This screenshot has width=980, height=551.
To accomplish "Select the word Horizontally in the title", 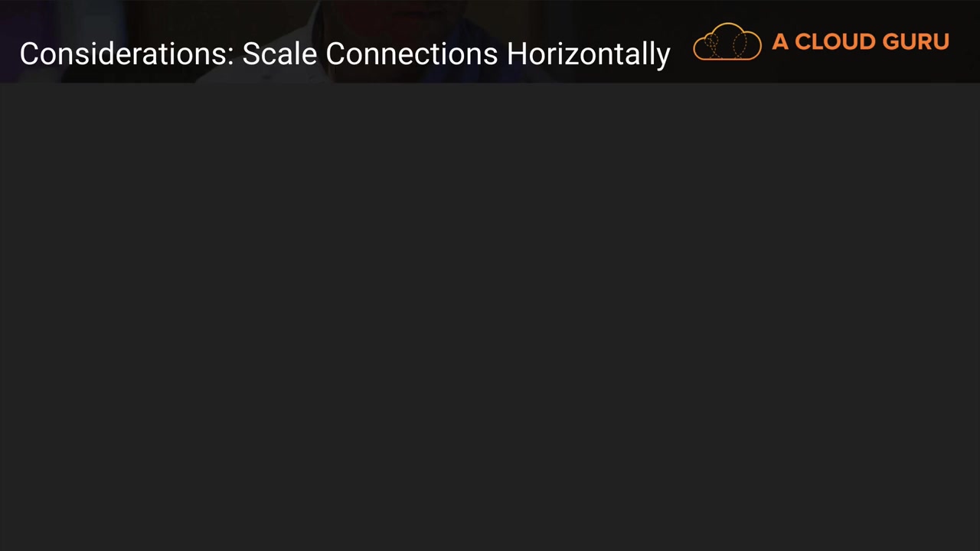I will point(588,54).
